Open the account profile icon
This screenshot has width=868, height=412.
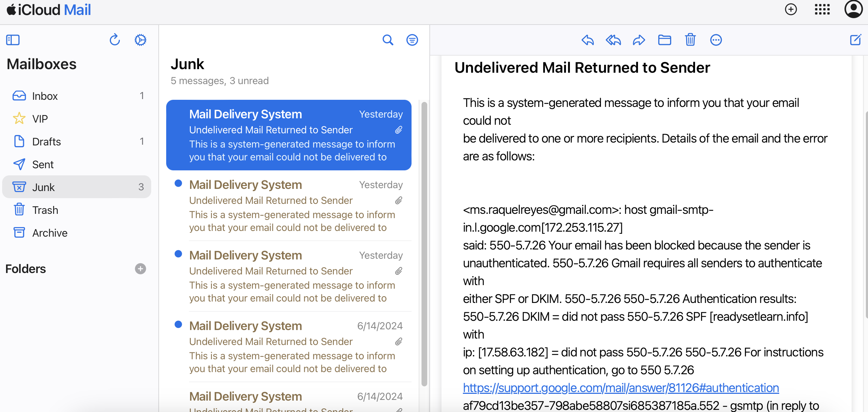point(853,9)
